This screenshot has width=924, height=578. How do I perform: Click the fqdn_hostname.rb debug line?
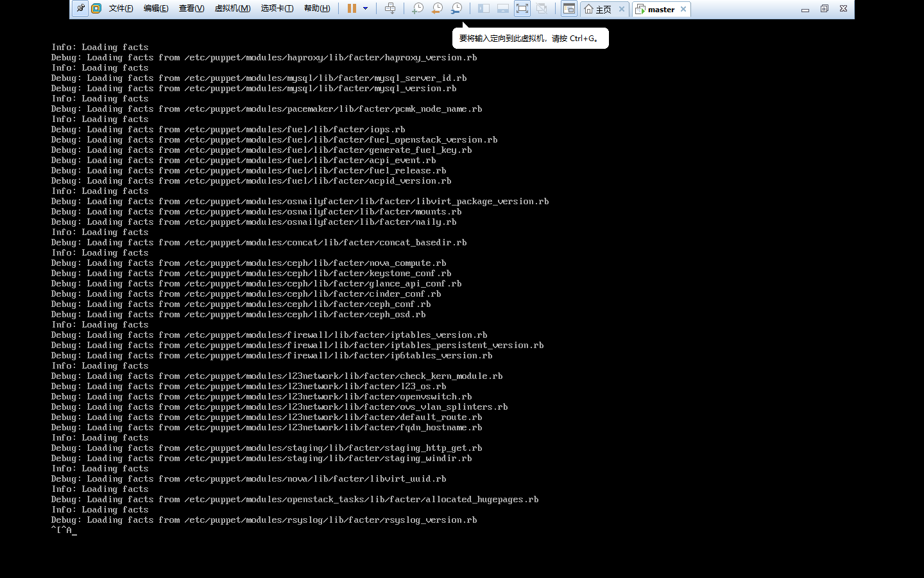coord(267,428)
